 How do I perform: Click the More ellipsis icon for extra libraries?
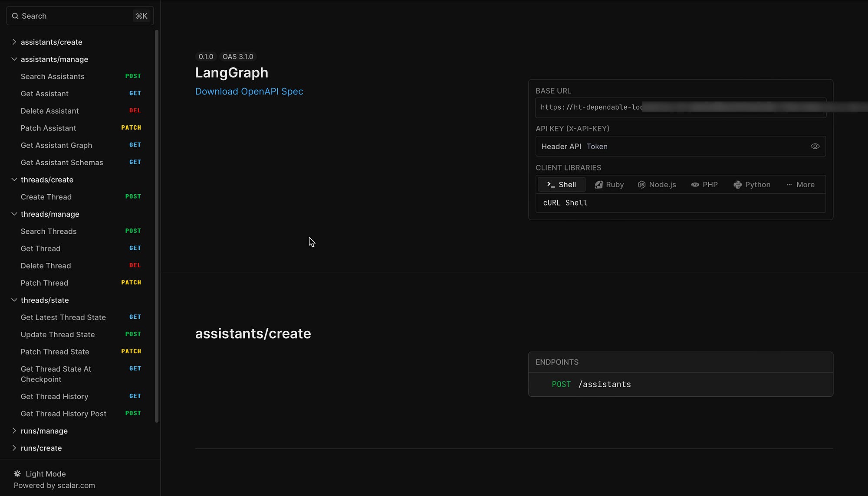(x=789, y=184)
